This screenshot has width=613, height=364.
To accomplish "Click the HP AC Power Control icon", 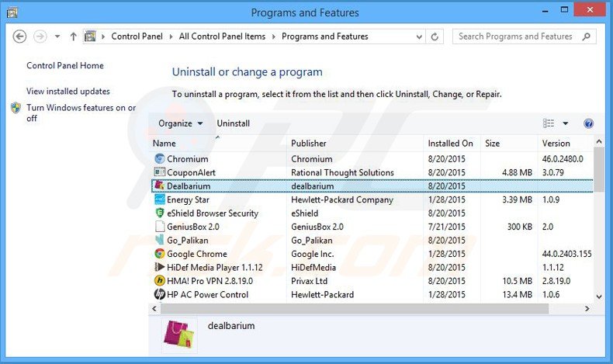I will [159, 295].
